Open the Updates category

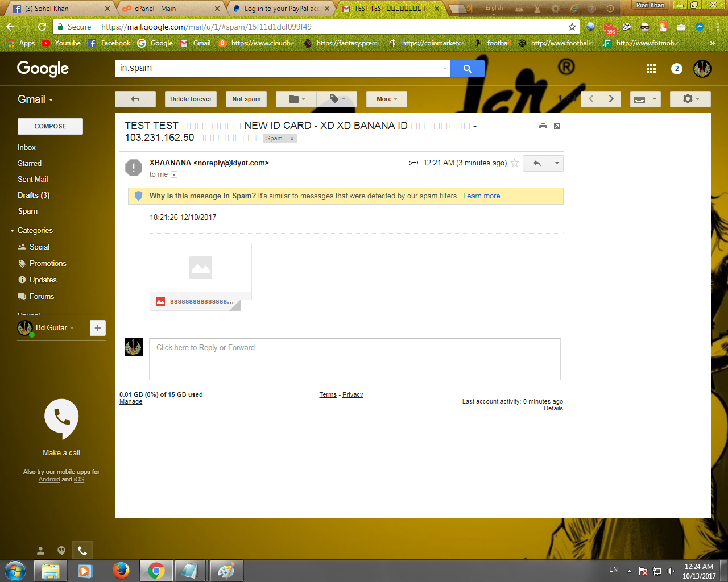(x=43, y=280)
